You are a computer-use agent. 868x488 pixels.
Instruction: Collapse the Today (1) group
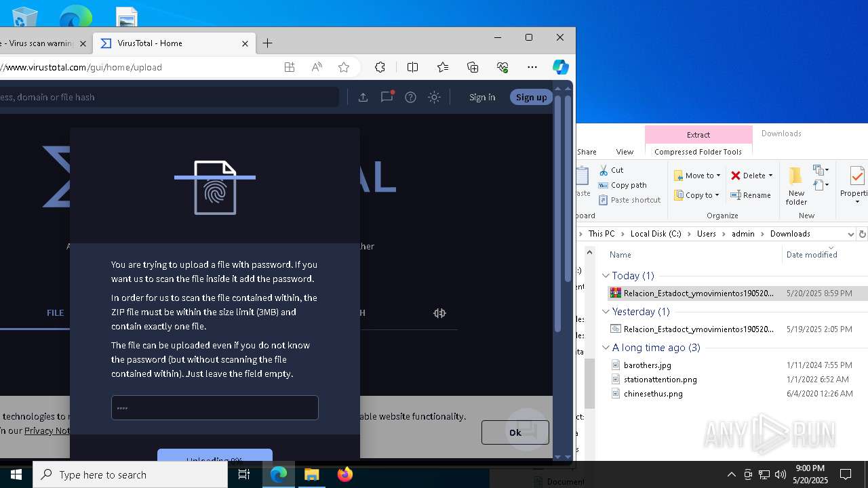pos(606,276)
